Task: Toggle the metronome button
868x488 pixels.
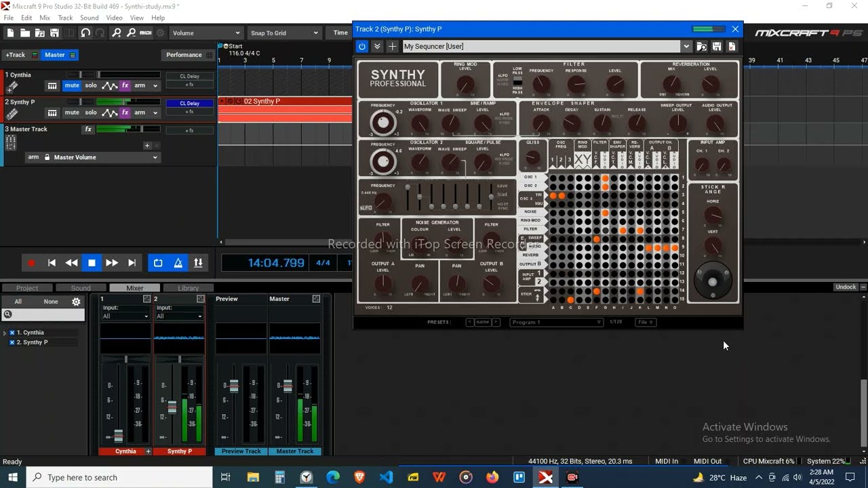Action: click(178, 263)
